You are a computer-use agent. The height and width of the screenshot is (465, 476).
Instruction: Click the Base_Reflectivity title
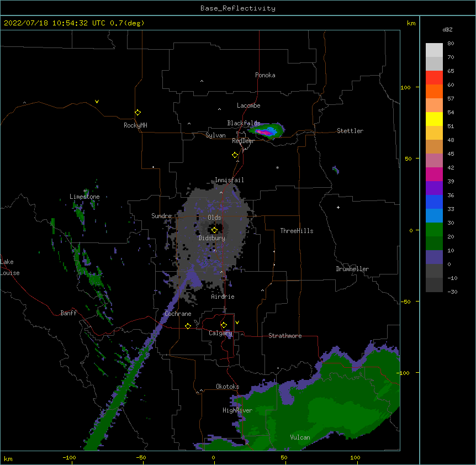pyautogui.click(x=238, y=8)
